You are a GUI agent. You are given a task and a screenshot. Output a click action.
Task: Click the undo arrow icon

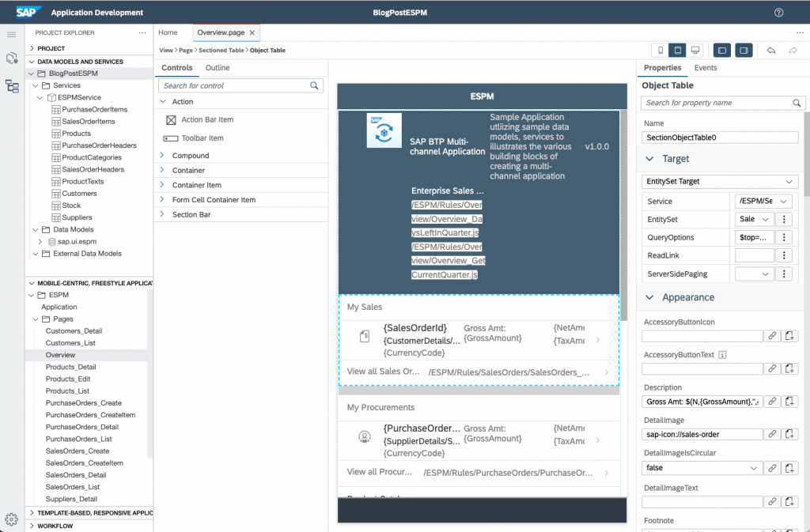pos(771,50)
